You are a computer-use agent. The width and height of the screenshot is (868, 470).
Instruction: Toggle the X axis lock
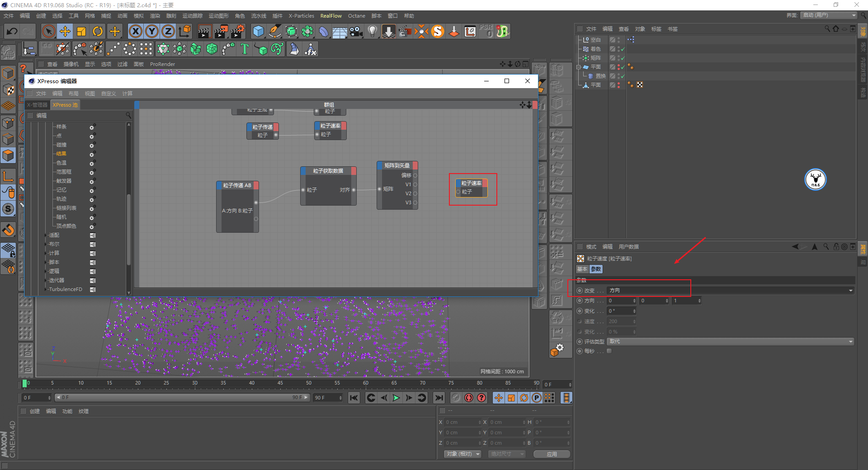pyautogui.click(x=135, y=31)
